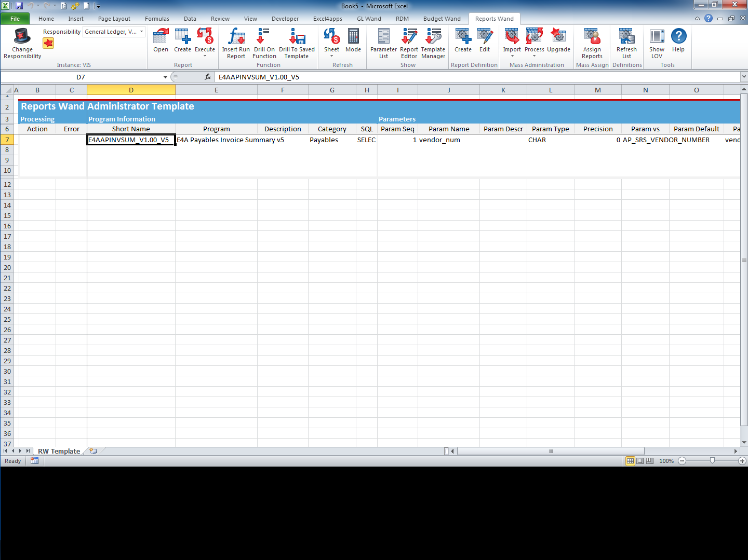Click the Insert Function fx button

[208, 77]
